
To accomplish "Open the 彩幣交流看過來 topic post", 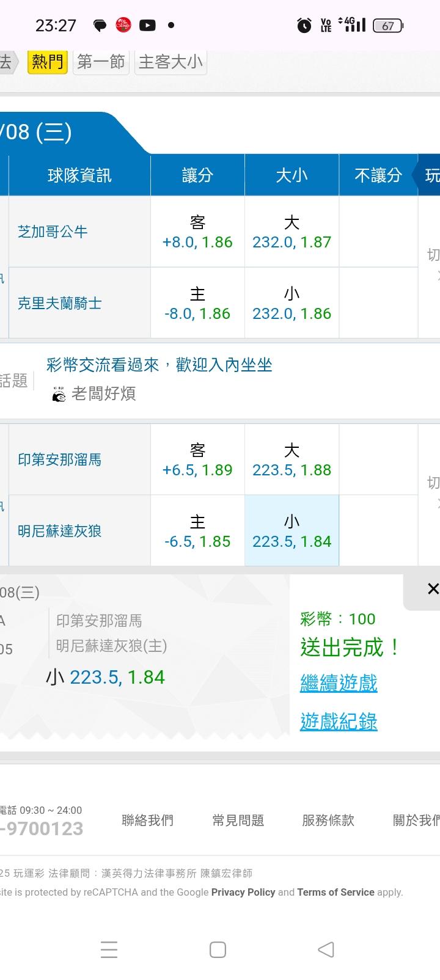I will point(159,365).
